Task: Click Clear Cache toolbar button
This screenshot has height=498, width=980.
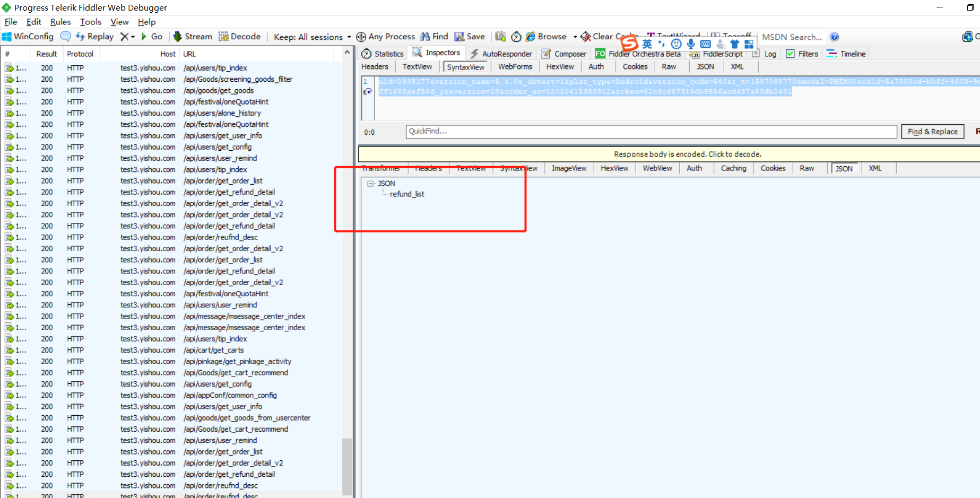Action: click(x=609, y=37)
